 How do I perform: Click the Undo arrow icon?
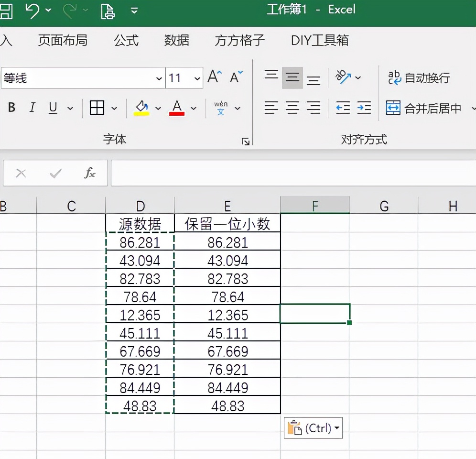tap(32, 10)
